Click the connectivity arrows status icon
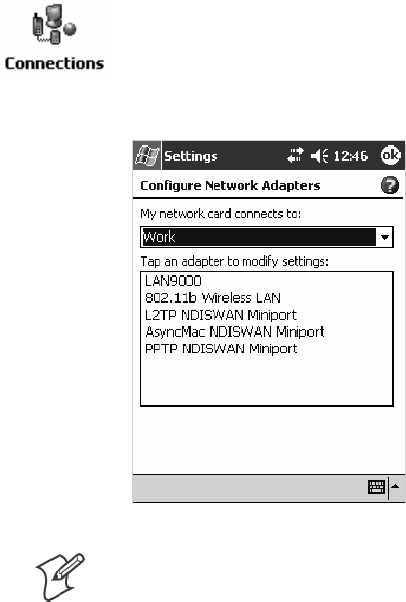This screenshot has width=406, height=602. coord(295,156)
